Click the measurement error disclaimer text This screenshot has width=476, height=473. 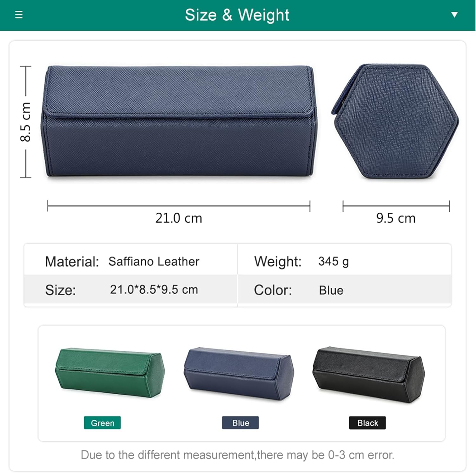click(237, 455)
